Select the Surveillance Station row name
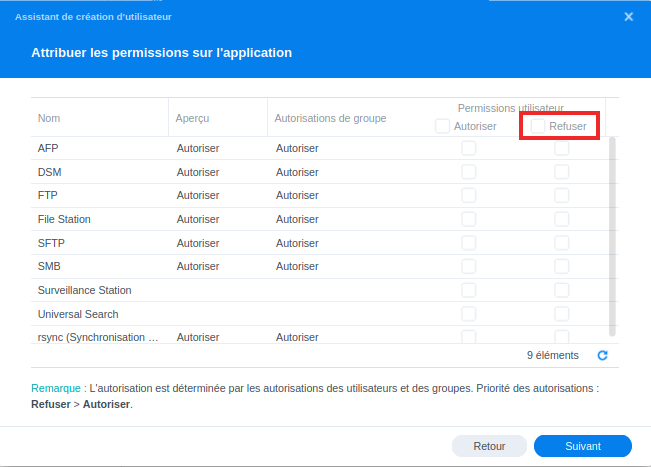Screen dimensions: 651x467 pyautogui.click(x=85, y=290)
